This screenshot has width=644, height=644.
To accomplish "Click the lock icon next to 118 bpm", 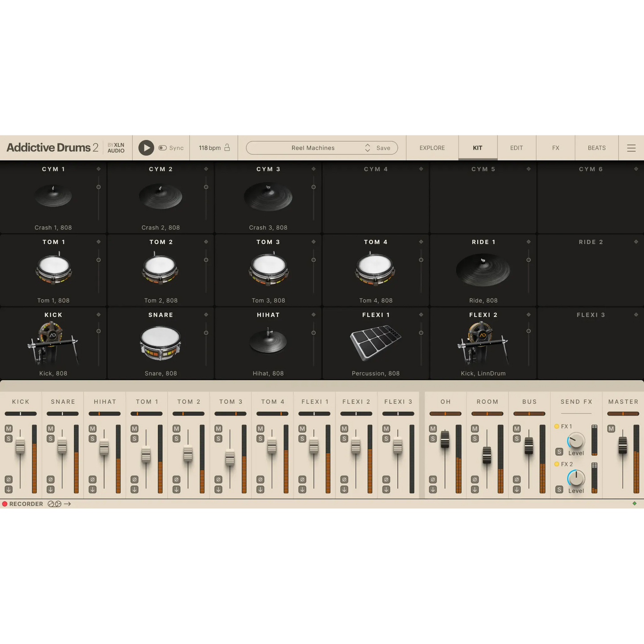I will pos(226,148).
